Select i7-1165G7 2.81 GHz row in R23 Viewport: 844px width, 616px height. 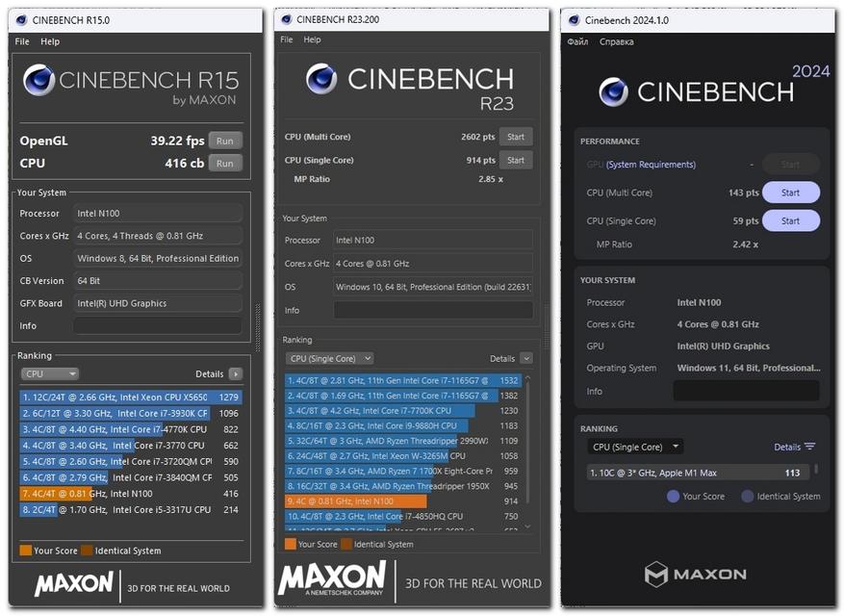(x=403, y=381)
